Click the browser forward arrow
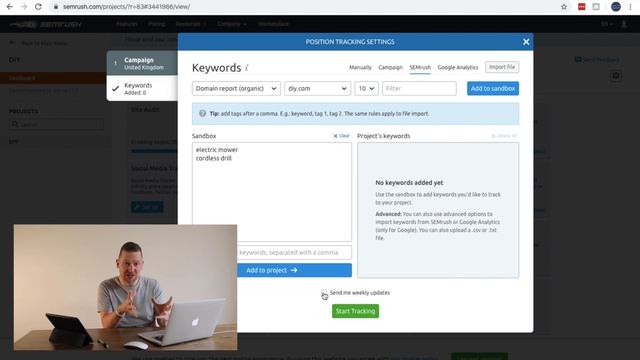 (24, 7)
